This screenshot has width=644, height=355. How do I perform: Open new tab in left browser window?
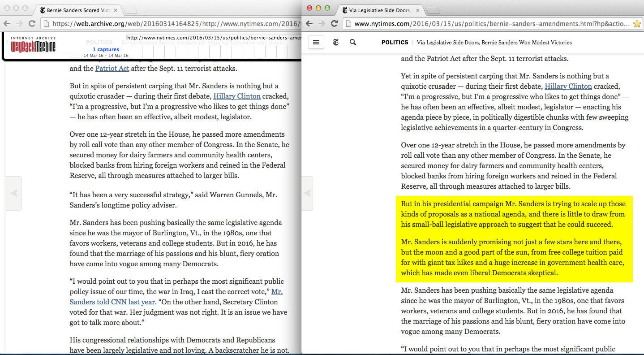pyautogui.click(x=130, y=10)
